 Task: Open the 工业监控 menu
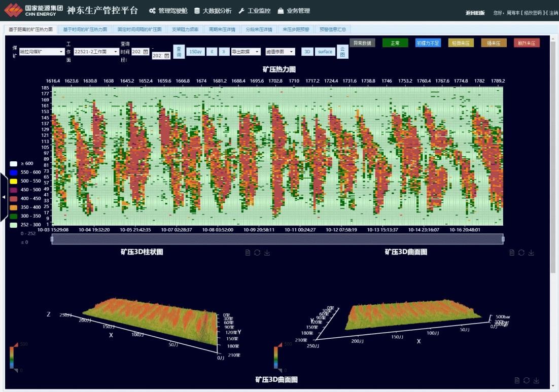click(255, 11)
